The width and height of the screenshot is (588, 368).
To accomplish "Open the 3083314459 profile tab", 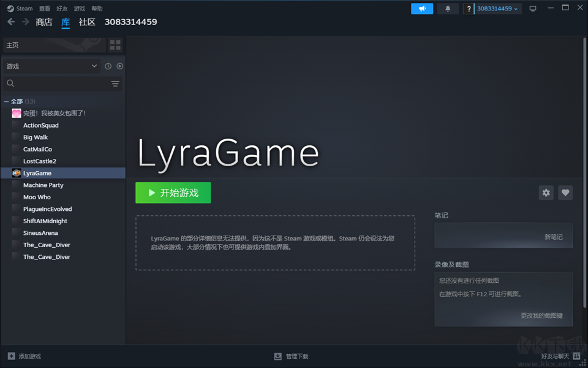I will 130,22.
